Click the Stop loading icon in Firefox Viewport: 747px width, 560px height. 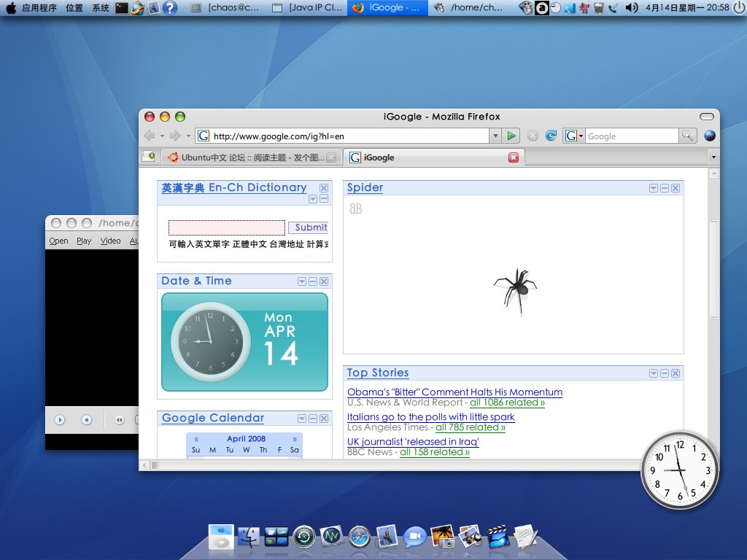(x=533, y=136)
